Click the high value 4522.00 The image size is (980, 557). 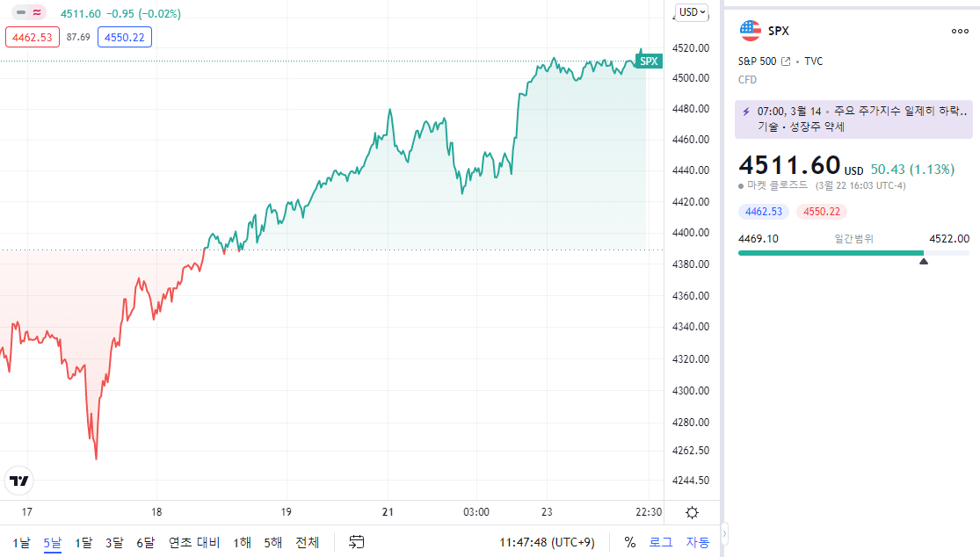point(949,239)
